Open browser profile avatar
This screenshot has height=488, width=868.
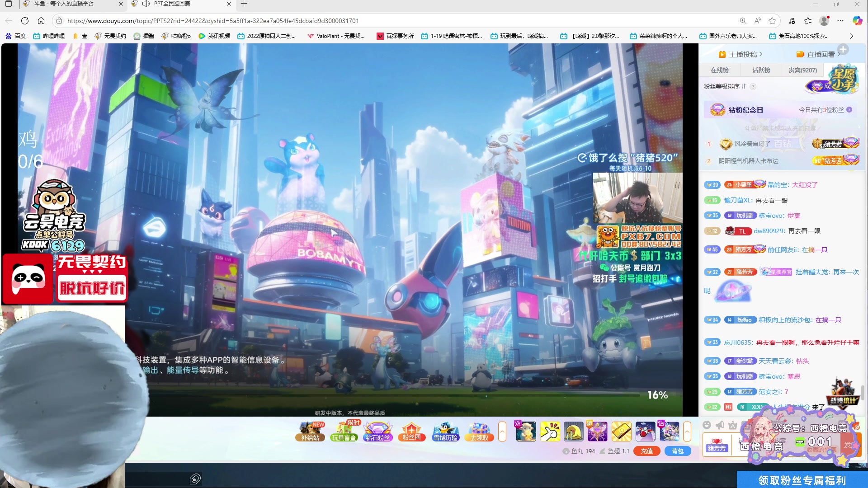coord(824,21)
